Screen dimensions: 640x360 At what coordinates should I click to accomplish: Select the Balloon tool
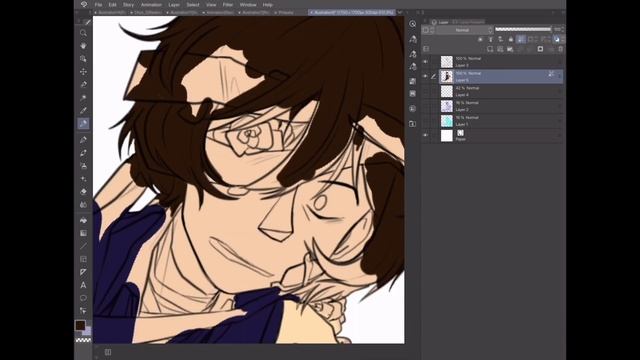coord(83,298)
